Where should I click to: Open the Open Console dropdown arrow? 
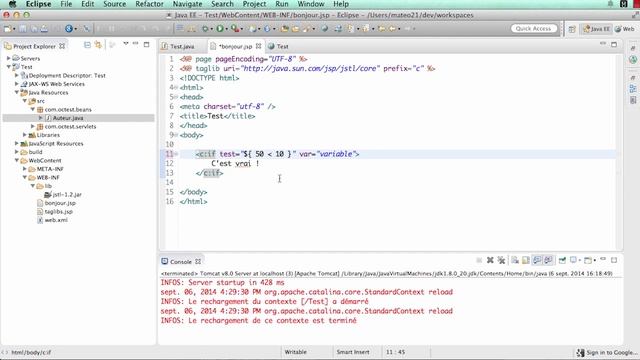[x=594, y=260]
